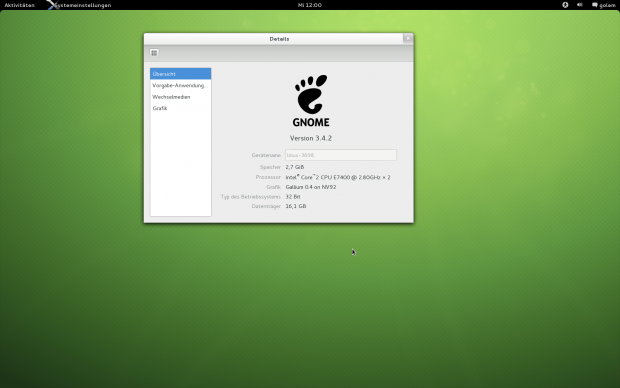Click the Typ des Betriebssystems label
620x388 pixels.
pyautogui.click(x=251, y=197)
